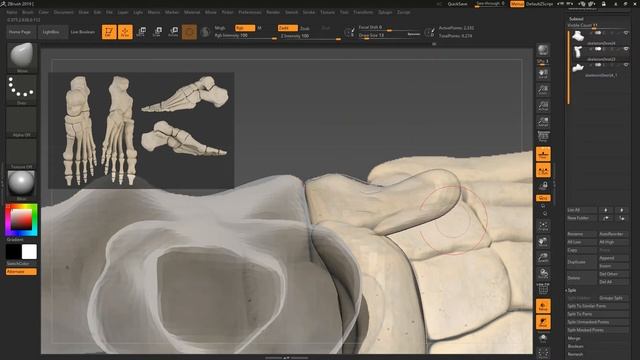Toggle Local Symmetry button
The width and height of the screenshot is (640, 360).
coord(543,171)
